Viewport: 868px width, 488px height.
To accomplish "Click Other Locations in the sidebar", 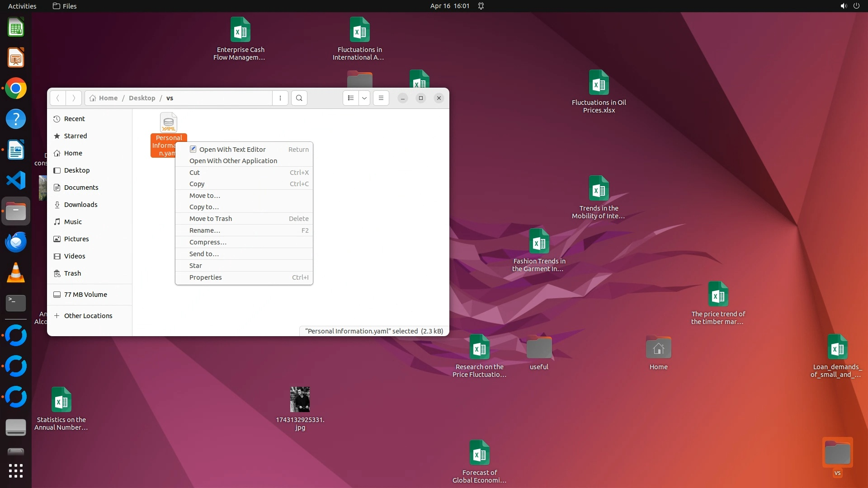I will point(88,316).
